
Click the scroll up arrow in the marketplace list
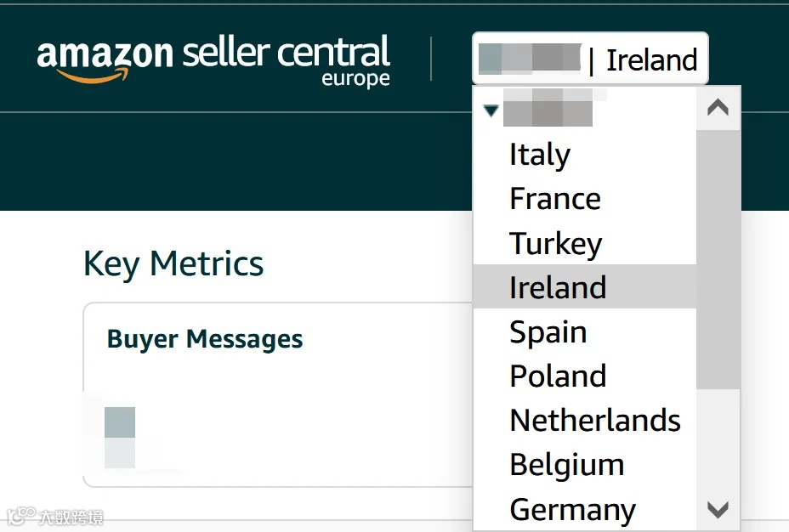pos(718,109)
